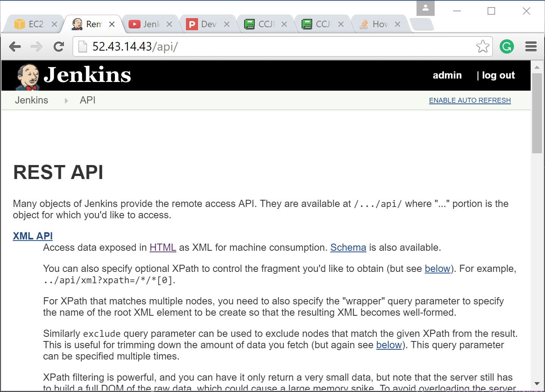Image resolution: width=545 pixels, height=392 pixels.
Task: Click log out in the Jenkins header
Action: (499, 75)
